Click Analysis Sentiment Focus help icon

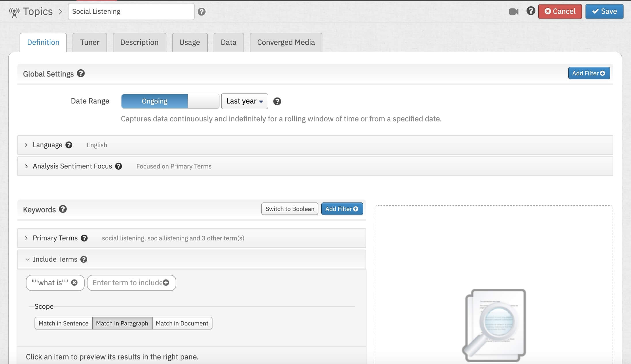[x=119, y=166]
